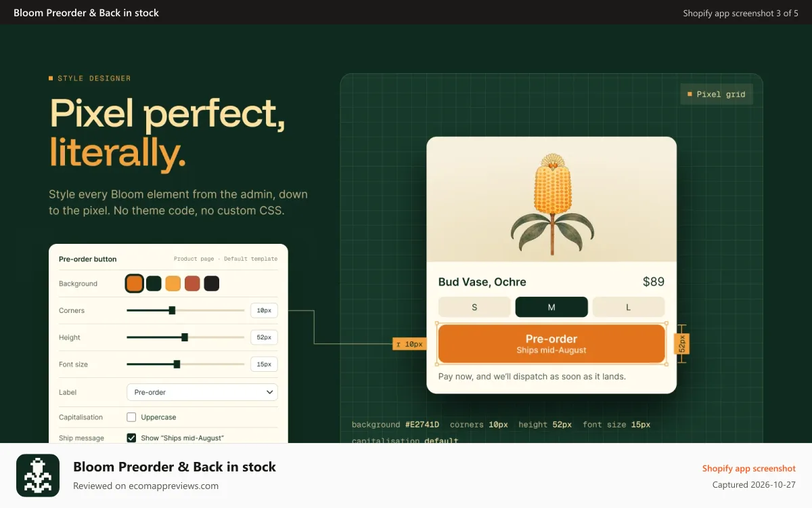Click "Shopify app screenshot 3 of 5" text
Image resolution: width=812 pixels, height=508 pixels.
click(741, 13)
